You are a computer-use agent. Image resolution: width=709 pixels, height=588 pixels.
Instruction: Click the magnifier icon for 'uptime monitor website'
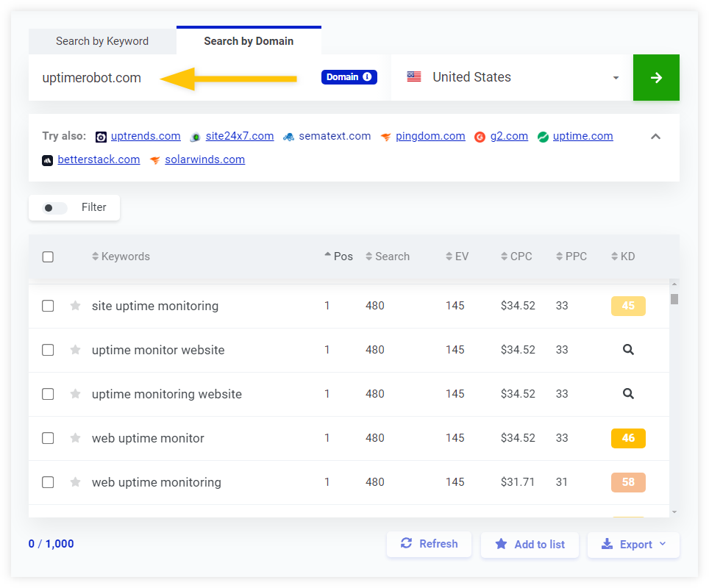pyautogui.click(x=628, y=349)
